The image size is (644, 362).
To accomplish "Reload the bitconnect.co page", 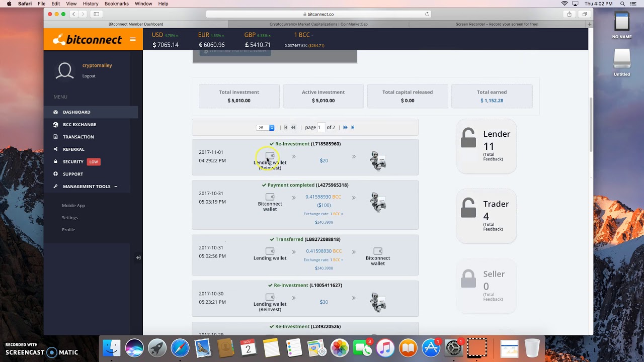I will (x=427, y=14).
